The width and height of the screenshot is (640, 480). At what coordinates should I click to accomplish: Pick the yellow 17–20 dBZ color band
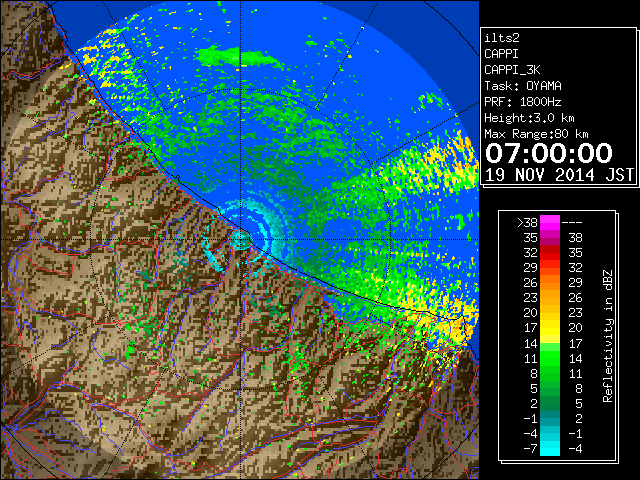(550, 328)
